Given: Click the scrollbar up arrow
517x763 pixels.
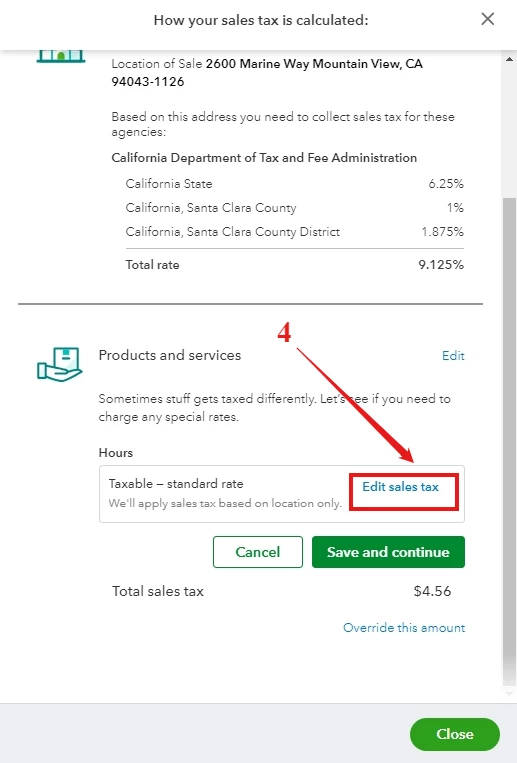Looking at the screenshot, I should 509,59.
